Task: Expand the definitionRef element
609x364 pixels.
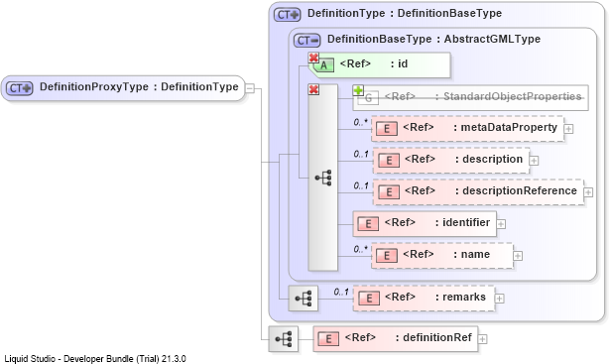Action: (x=482, y=339)
